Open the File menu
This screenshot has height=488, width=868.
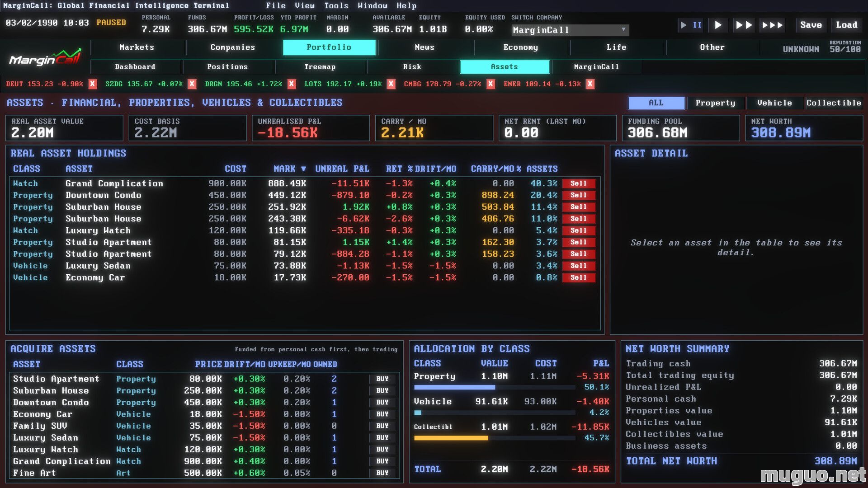(x=276, y=5)
